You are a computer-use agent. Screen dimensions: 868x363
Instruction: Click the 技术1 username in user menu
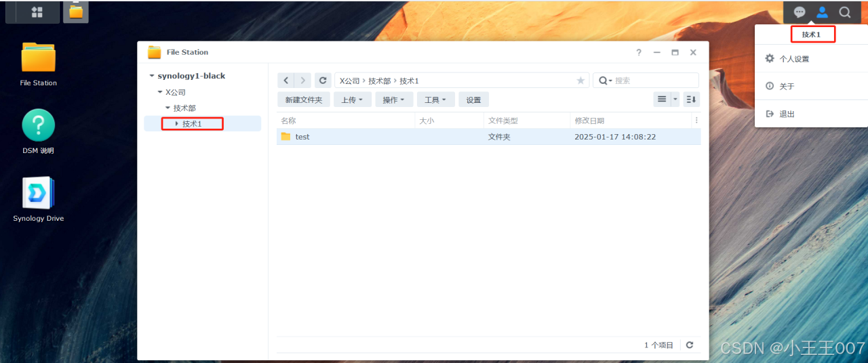point(811,34)
